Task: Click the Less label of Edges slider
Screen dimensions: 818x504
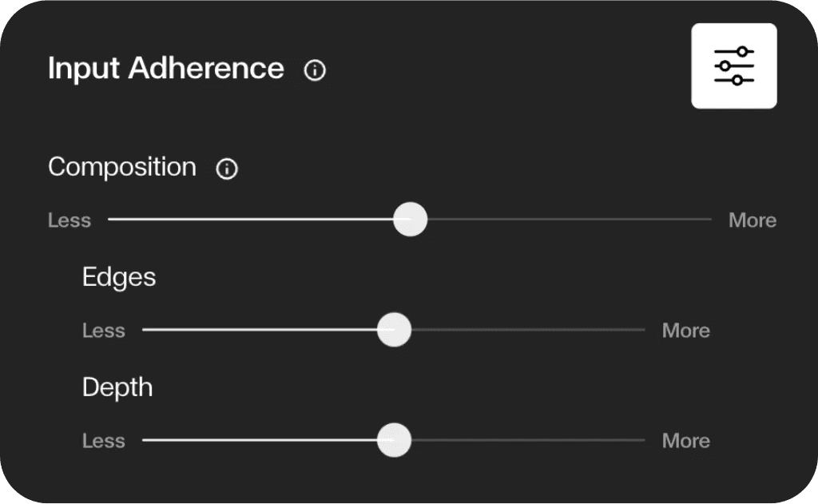Action: click(103, 330)
